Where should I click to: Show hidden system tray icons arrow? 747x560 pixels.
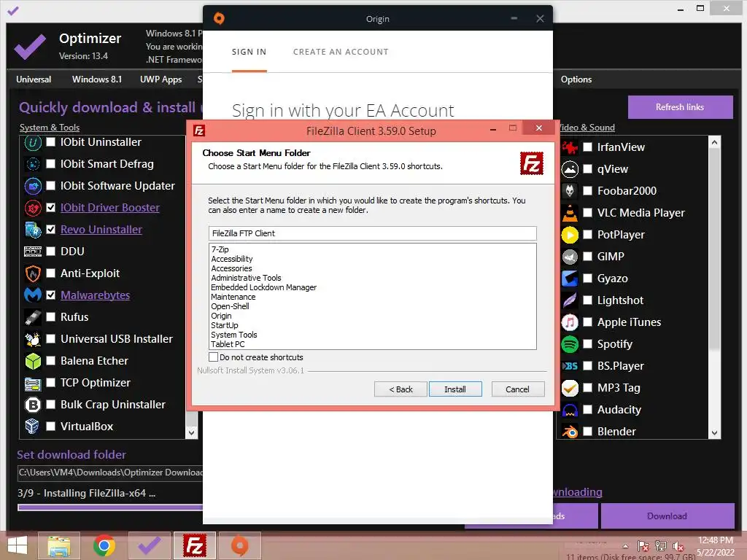[625, 546]
